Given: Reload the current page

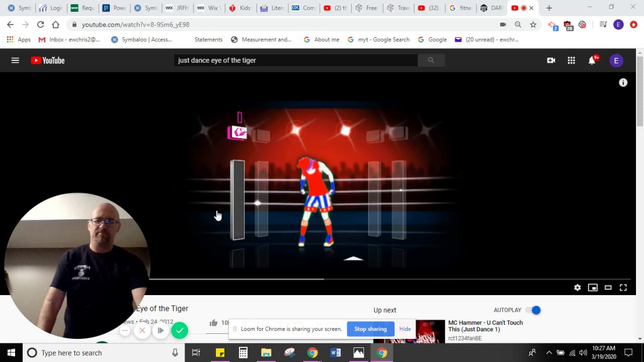Looking at the screenshot, I should pos(40,24).
